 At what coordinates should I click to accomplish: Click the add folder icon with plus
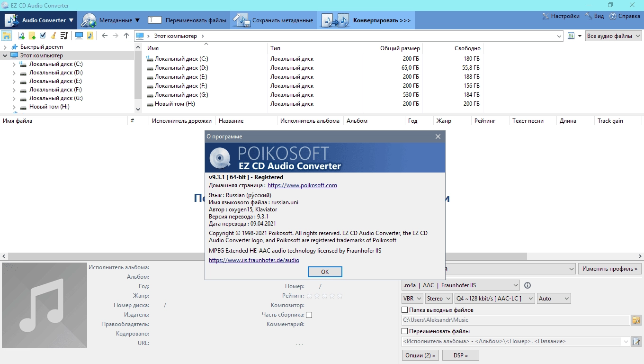[32, 36]
